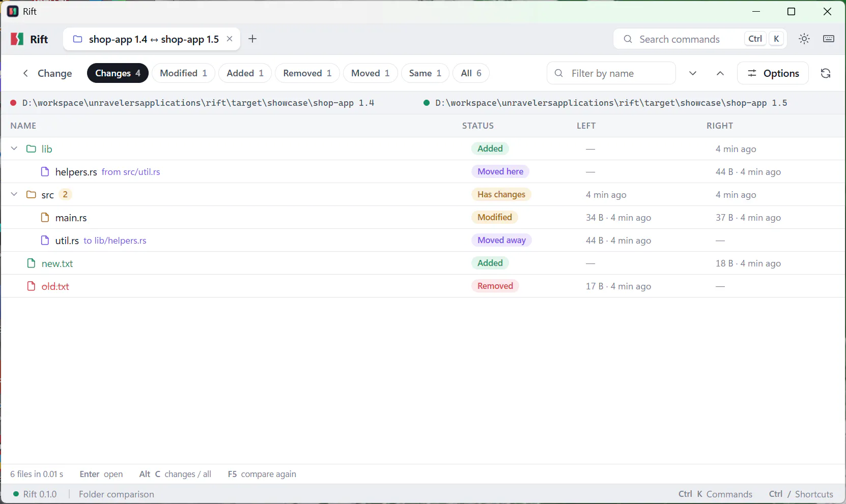
Task: Open the Options menu
Action: pos(773,73)
